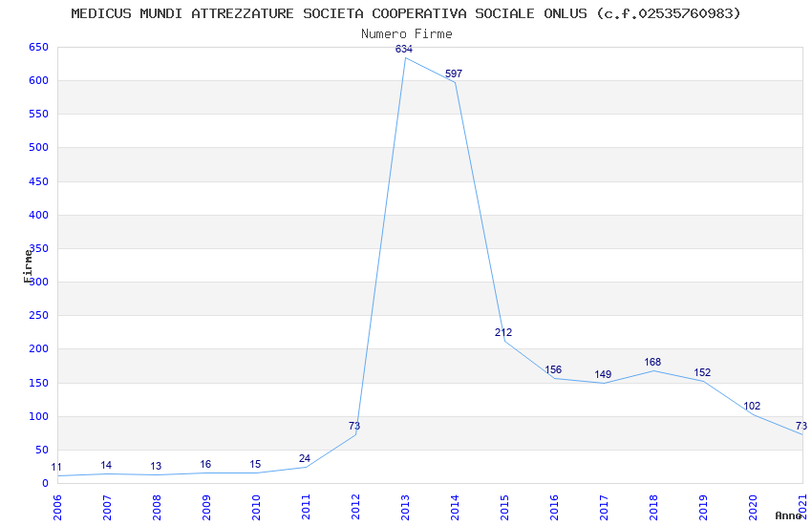812x525 pixels.
Task: Click the y-axis value 0
Action: point(45,484)
